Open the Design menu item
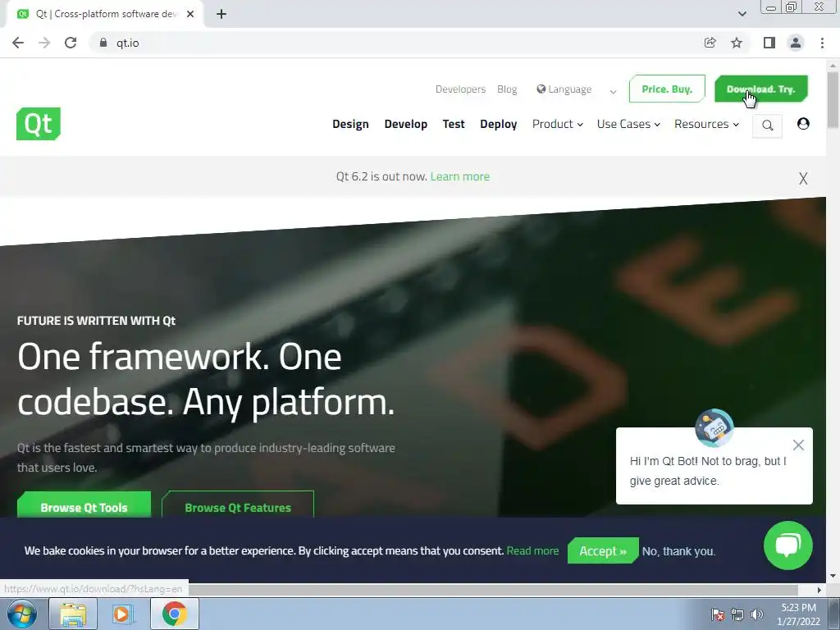 (x=350, y=124)
